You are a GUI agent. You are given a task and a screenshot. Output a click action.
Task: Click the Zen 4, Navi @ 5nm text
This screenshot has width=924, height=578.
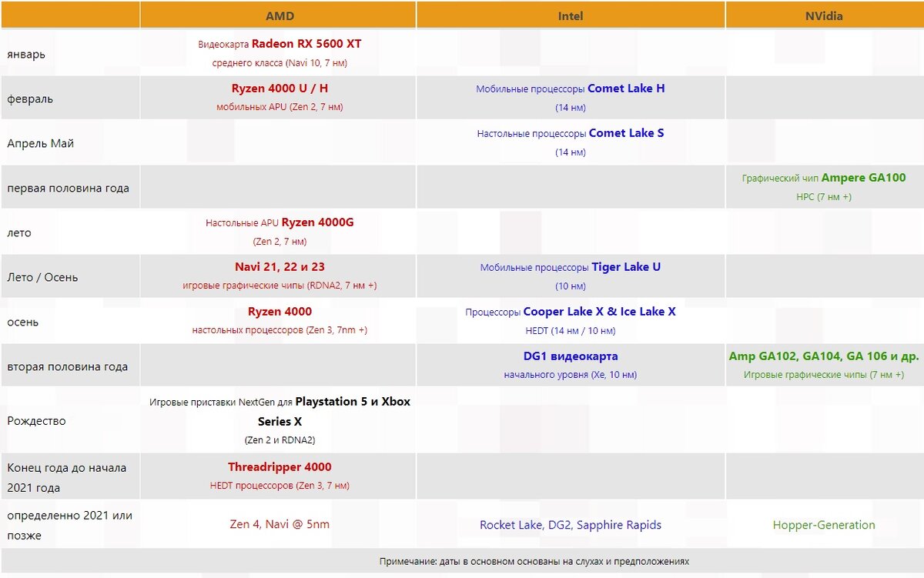pyautogui.click(x=280, y=525)
